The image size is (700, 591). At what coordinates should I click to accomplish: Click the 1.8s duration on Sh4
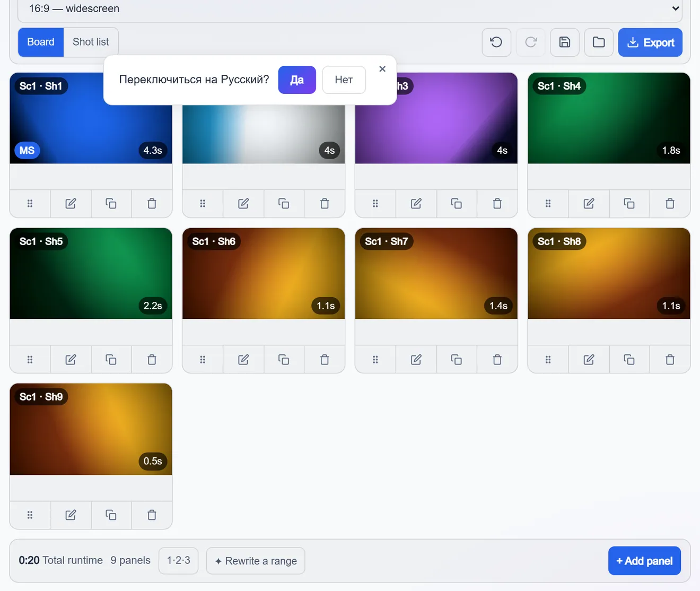click(x=671, y=151)
